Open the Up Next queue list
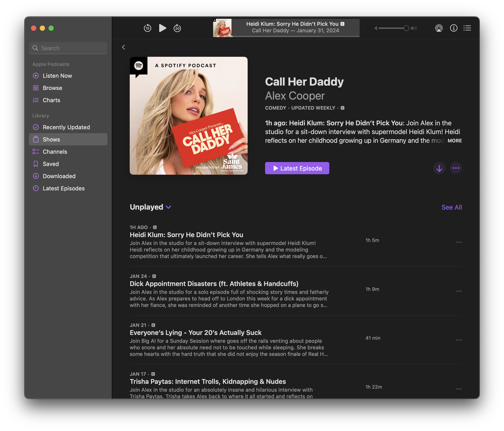Image resolution: width=504 pixels, height=431 pixels. click(467, 28)
